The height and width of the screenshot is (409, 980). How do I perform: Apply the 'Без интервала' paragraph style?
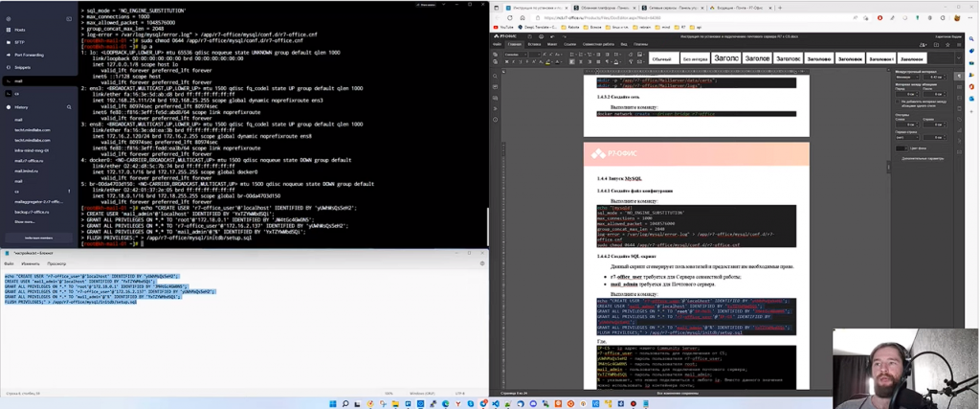pos(695,58)
